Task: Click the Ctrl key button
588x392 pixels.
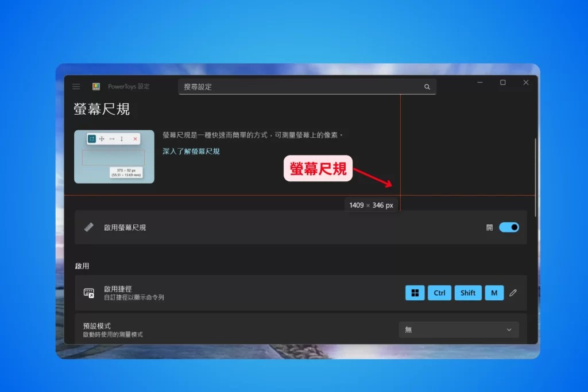Action: [439, 293]
